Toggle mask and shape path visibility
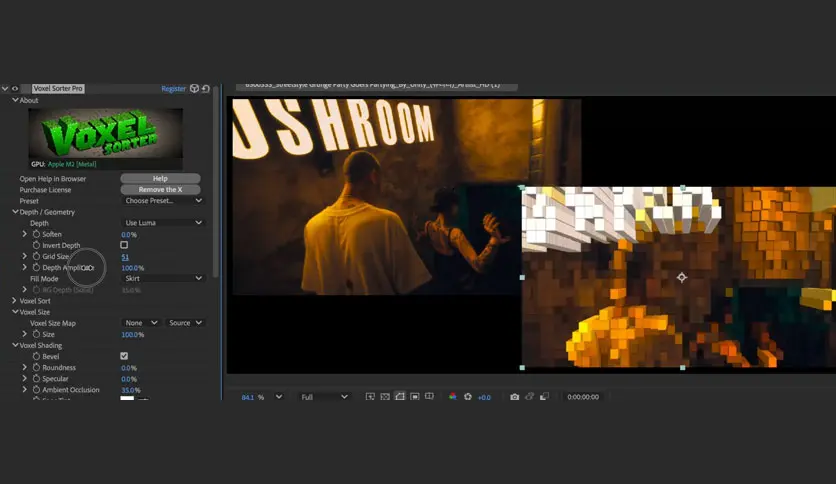This screenshot has width=836, height=484. click(399, 397)
